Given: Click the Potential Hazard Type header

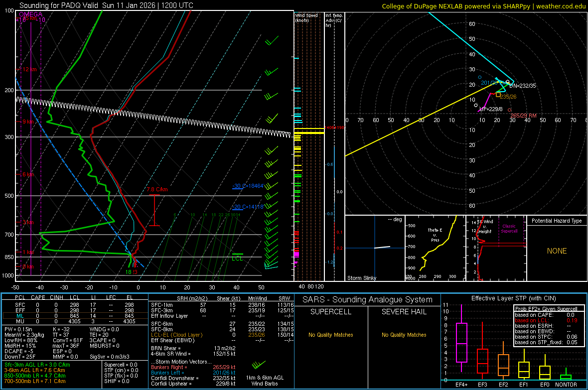Looking at the screenshot, I should coord(557,221).
